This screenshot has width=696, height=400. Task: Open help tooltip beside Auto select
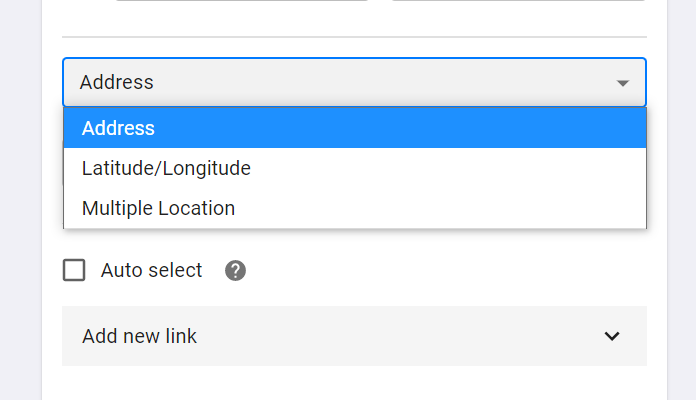click(235, 270)
